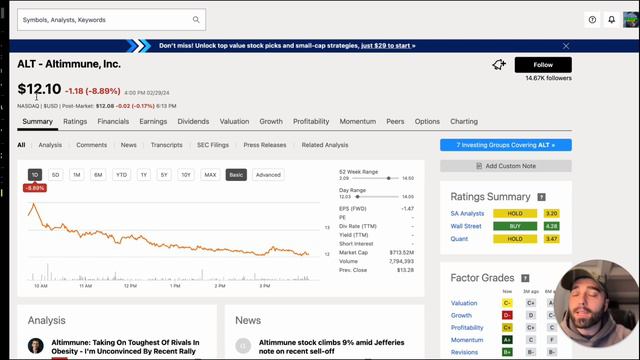Screen dimensions: 640x360
Task: Filter feed by Comments
Action: (91, 145)
